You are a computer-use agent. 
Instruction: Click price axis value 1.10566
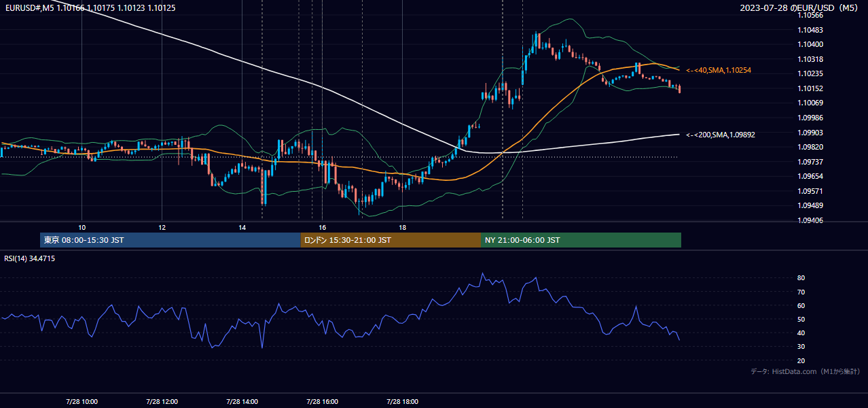pyautogui.click(x=810, y=15)
